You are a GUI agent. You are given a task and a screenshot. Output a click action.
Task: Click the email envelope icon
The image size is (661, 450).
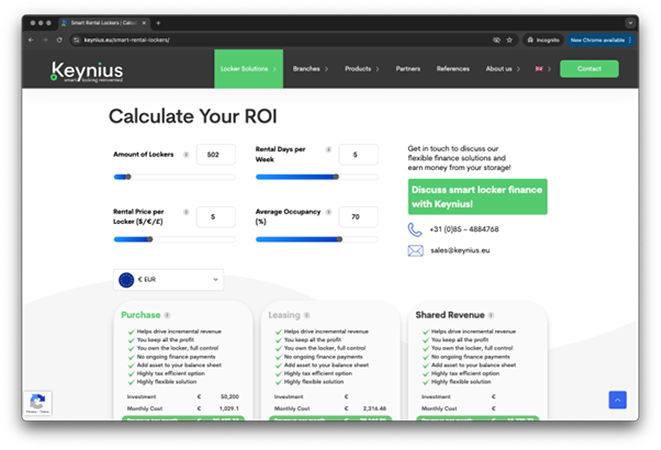click(415, 251)
